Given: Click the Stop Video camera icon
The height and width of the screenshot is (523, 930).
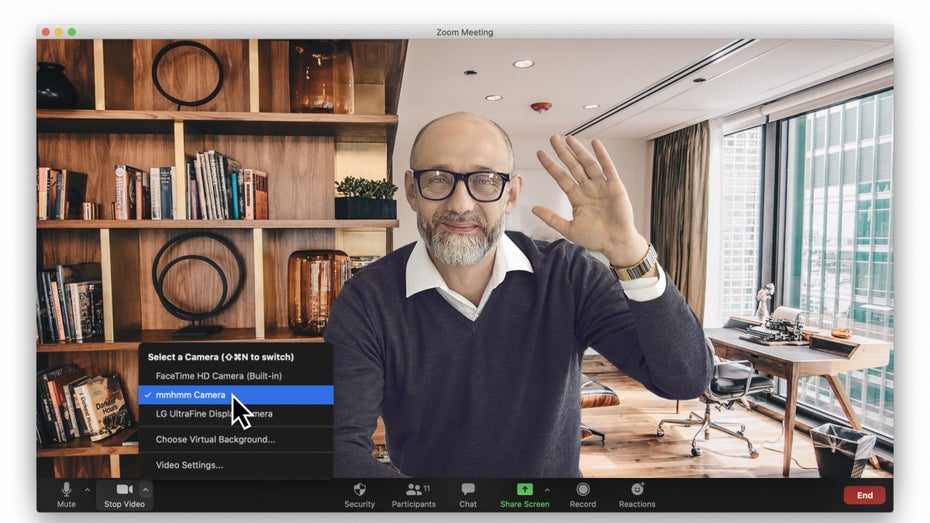Looking at the screenshot, I should 125,490.
